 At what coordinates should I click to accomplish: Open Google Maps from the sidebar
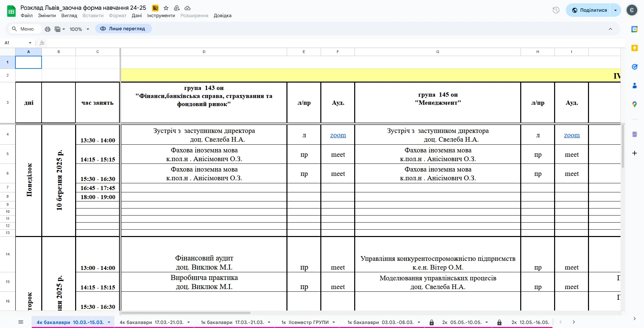click(634, 104)
